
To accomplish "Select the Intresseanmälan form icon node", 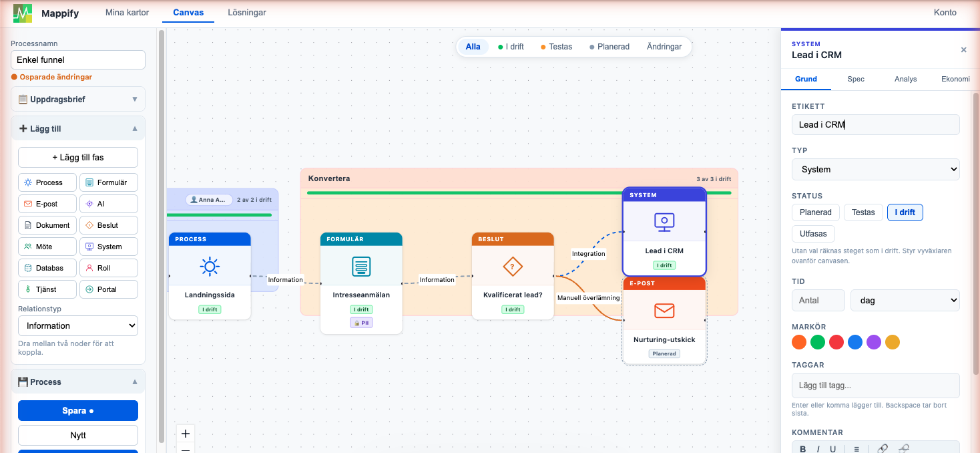I will pyautogui.click(x=361, y=267).
